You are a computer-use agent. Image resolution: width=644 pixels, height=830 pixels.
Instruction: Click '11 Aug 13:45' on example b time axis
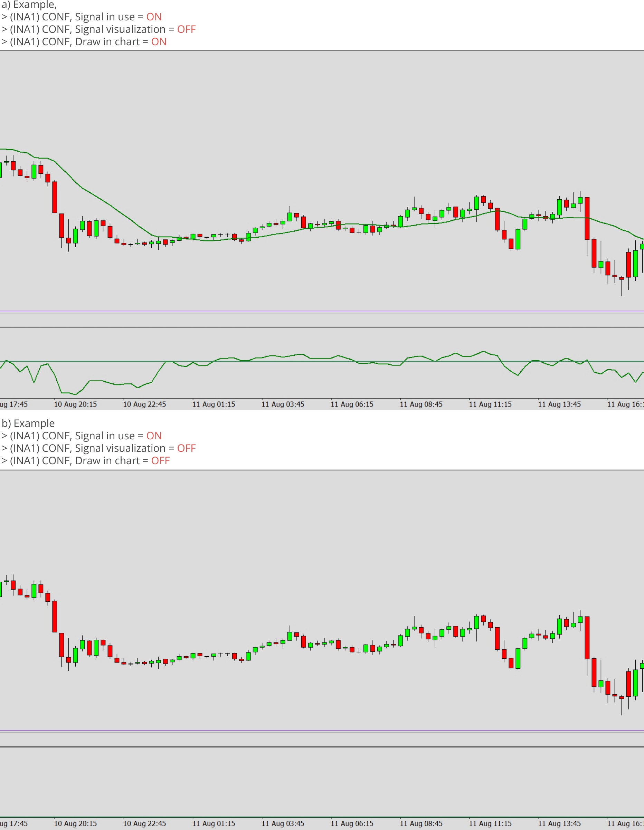pos(560,823)
